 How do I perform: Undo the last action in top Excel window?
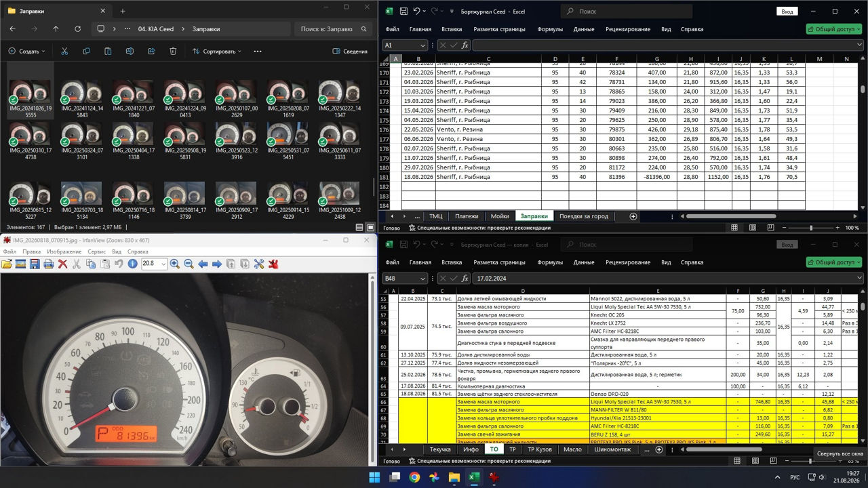[x=417, y=12]
